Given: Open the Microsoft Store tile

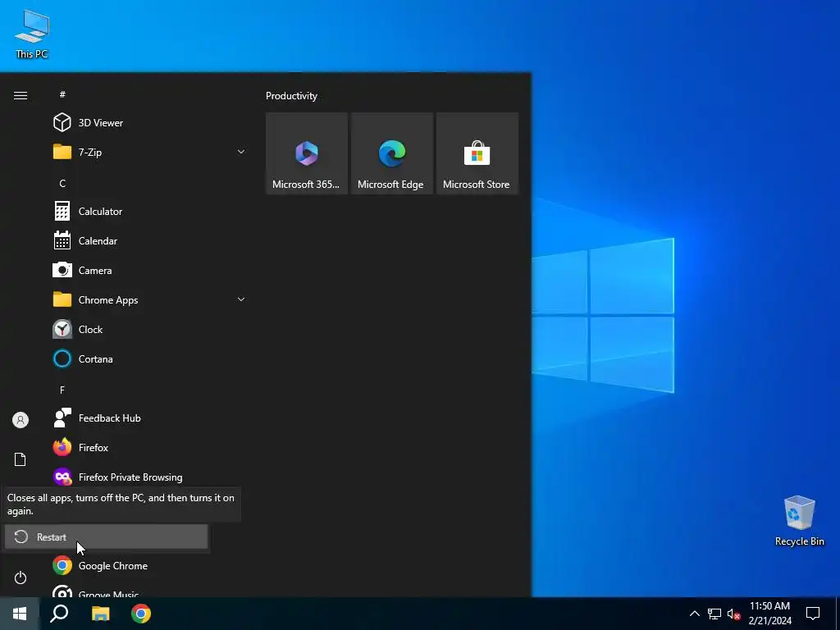Looking at the screenshot, I should point(477,153).
